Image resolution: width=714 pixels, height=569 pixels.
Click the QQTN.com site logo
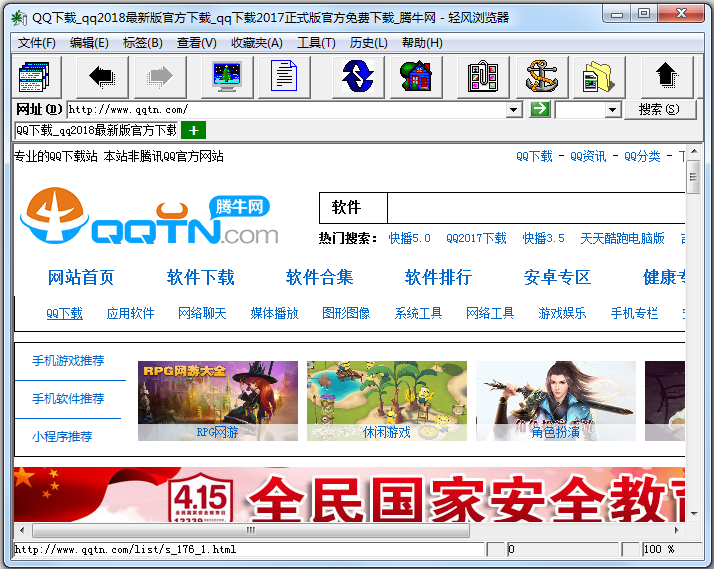pyautogui.click(x=149, y=217)
